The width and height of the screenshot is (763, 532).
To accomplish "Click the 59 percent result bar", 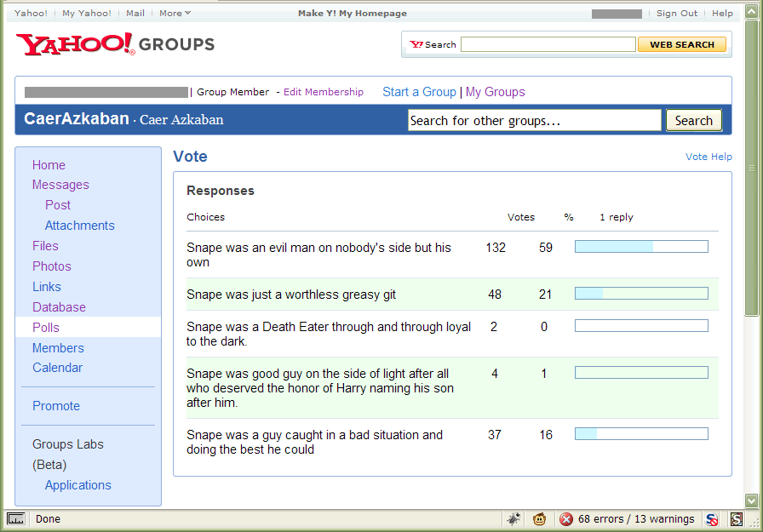I will [641, 247].
